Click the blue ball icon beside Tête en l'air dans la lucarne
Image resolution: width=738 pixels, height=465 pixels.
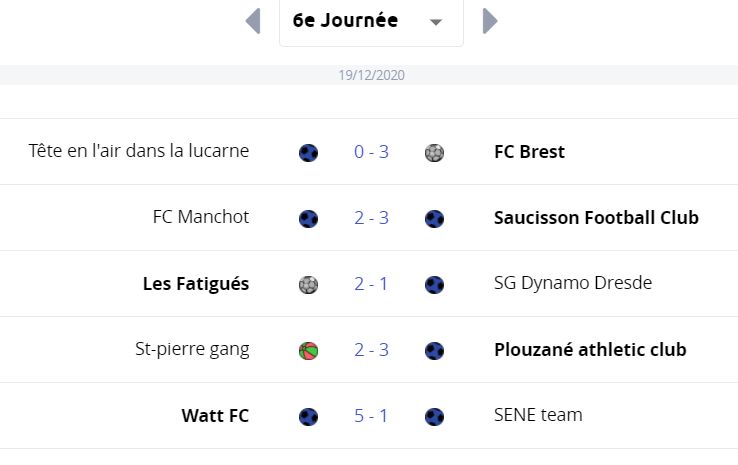(x=308, y=152)
